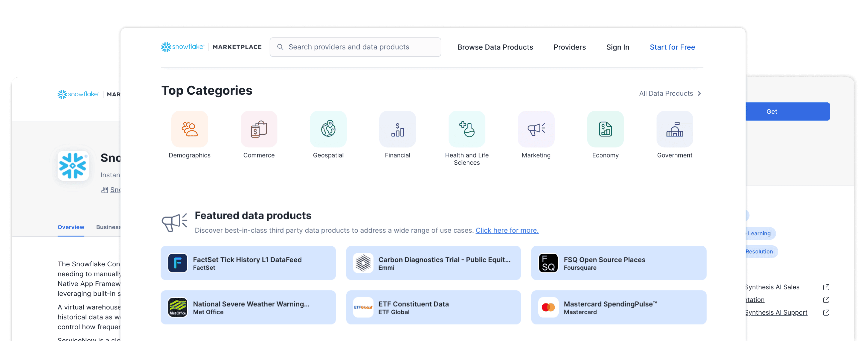The image size is (868, 341).
Task: Click the Featured data products megaphone icon
Action: (x=174, y=222)
